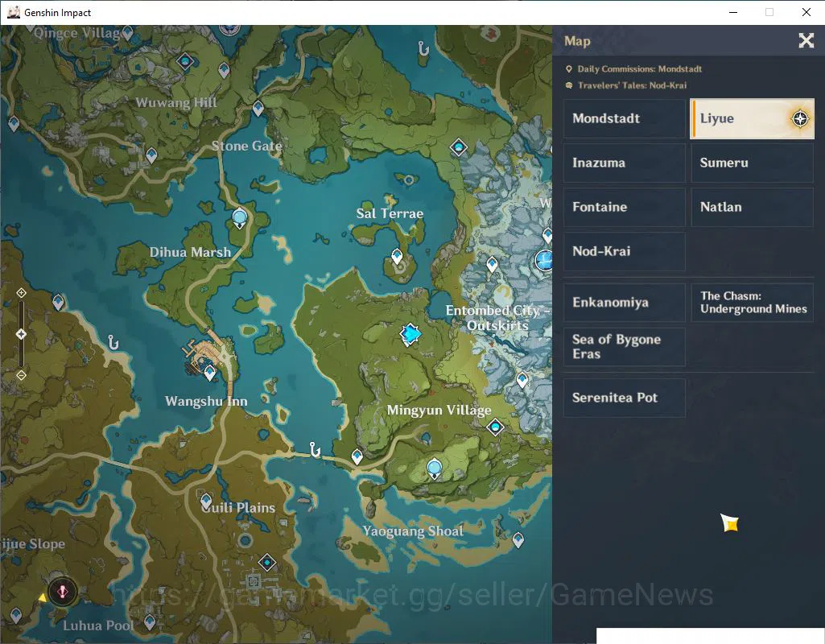The height and width of the screenshot is (644, 825).
Task: Select the waypoint right of Luhua Pool label
Action: click(150, 622)
